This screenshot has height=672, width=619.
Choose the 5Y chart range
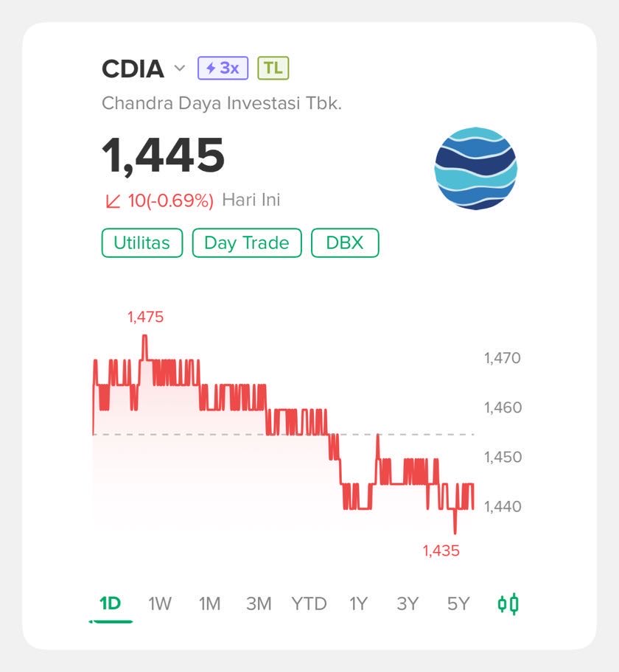tap(458, 604)
